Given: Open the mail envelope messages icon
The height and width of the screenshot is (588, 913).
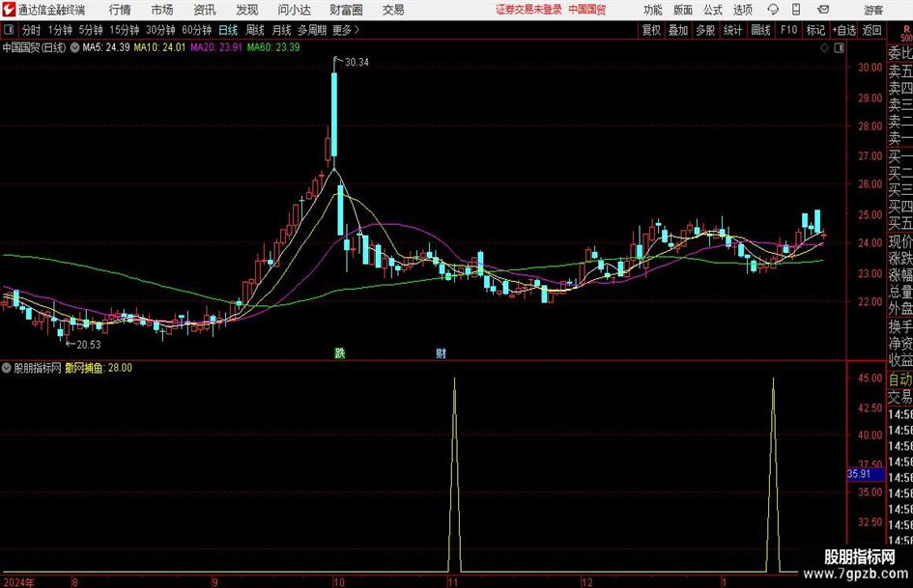Looking at the screenshot, I should point(823,10).
